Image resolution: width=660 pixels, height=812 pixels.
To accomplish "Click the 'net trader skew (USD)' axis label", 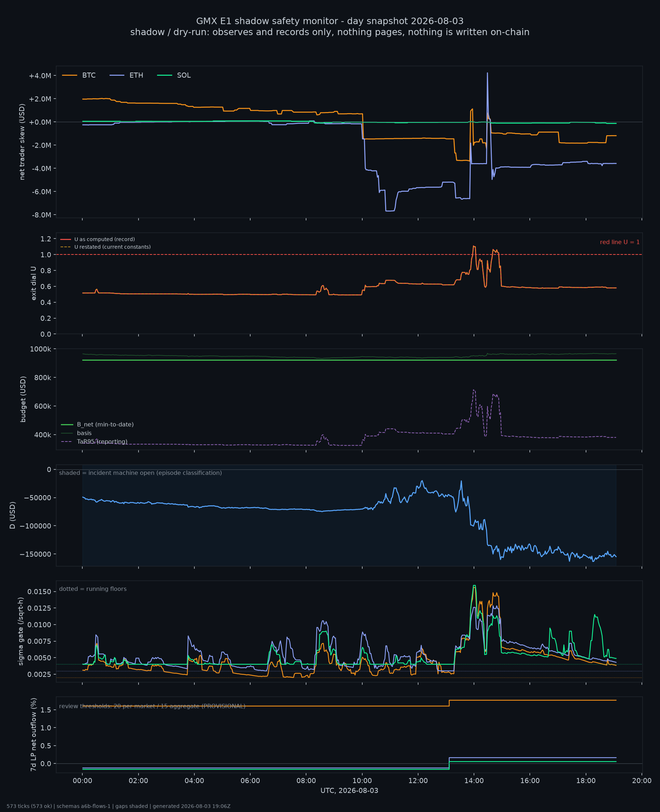I will pos(22,142).
